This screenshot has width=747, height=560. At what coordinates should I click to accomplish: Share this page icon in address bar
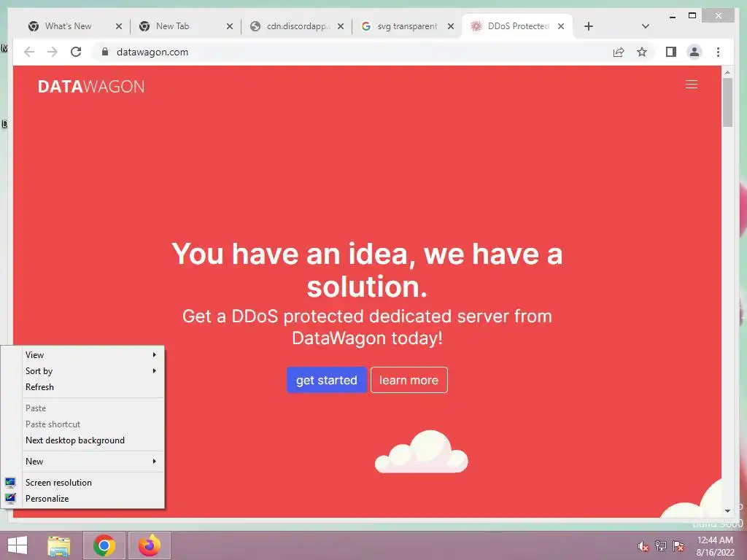point(619,52)
